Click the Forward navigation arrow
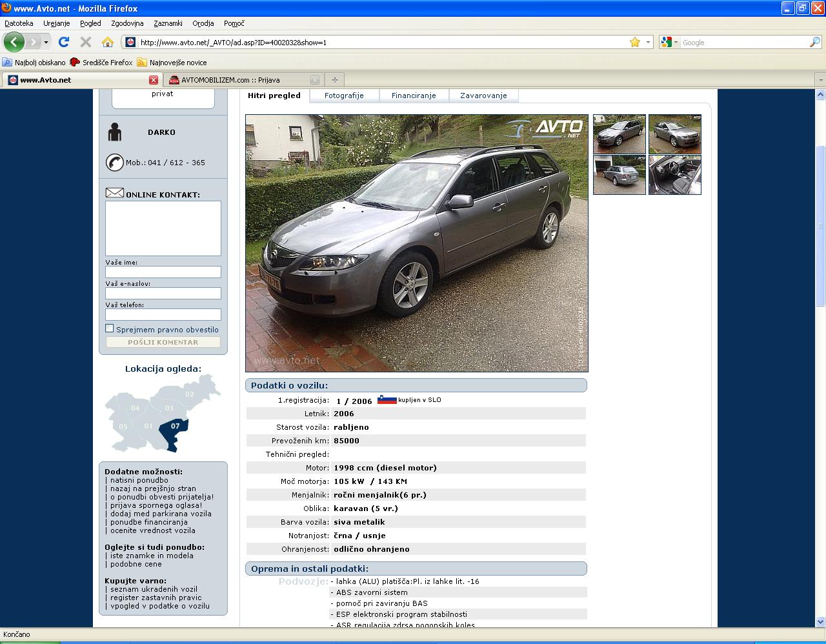The image size is (826, 644). click(x=32, y=42)
